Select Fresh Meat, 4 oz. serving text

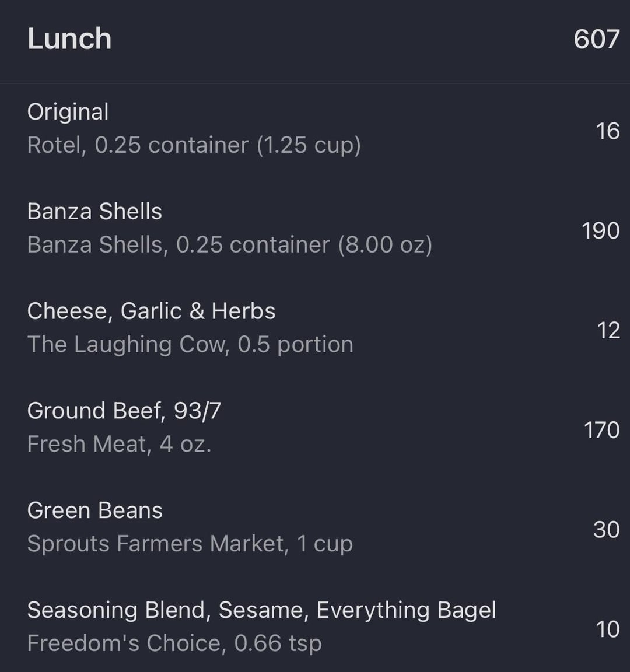pyautogui.click(x=119, y=443)
